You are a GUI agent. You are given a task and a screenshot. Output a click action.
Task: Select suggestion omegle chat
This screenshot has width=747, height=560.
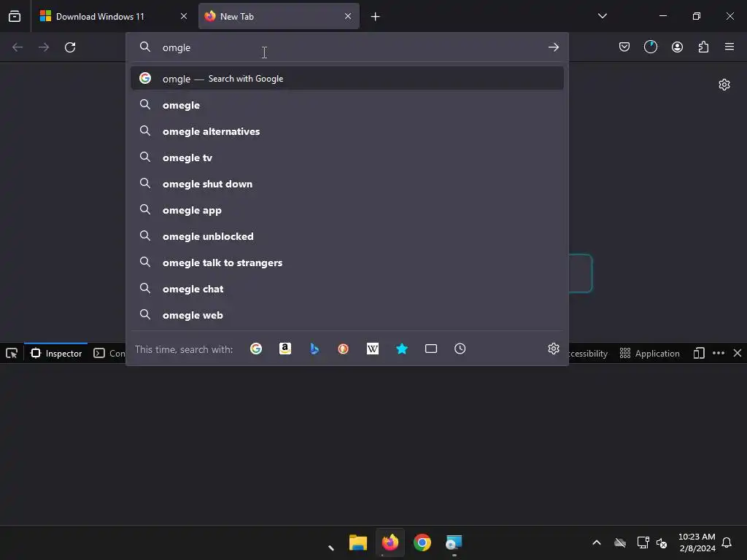click(347, 289)
